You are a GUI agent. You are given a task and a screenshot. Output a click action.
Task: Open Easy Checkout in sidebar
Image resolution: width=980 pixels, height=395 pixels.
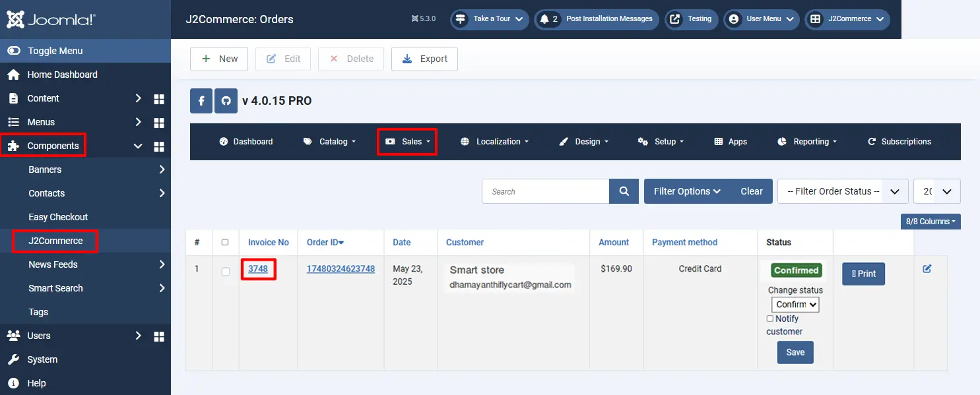[x=58, y=217]
